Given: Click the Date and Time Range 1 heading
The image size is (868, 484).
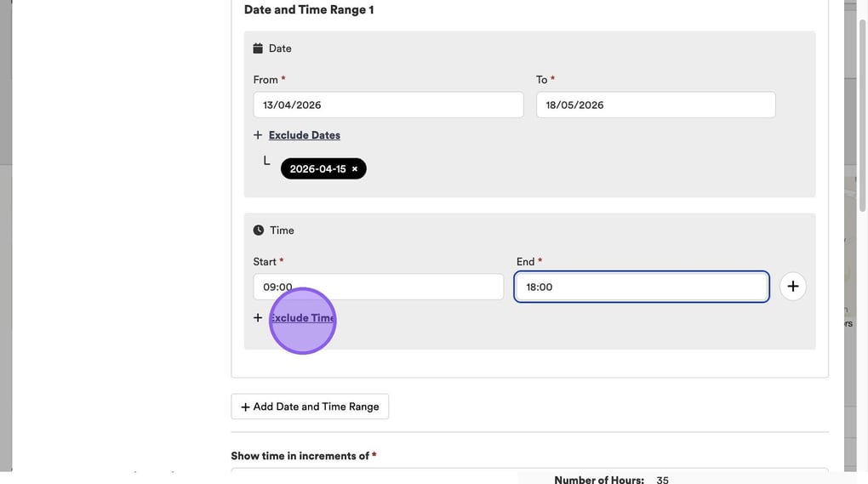Looking at the screenshot, I should pyautogui.click(x=309, y=10).
